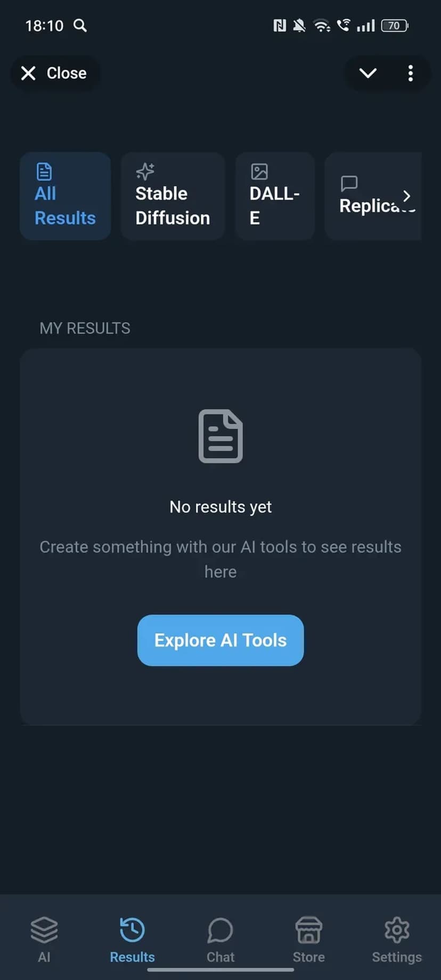Viewport: 441px width, 980px height.
Task: Tap the empty-results document icon
Action: (220, 436)
